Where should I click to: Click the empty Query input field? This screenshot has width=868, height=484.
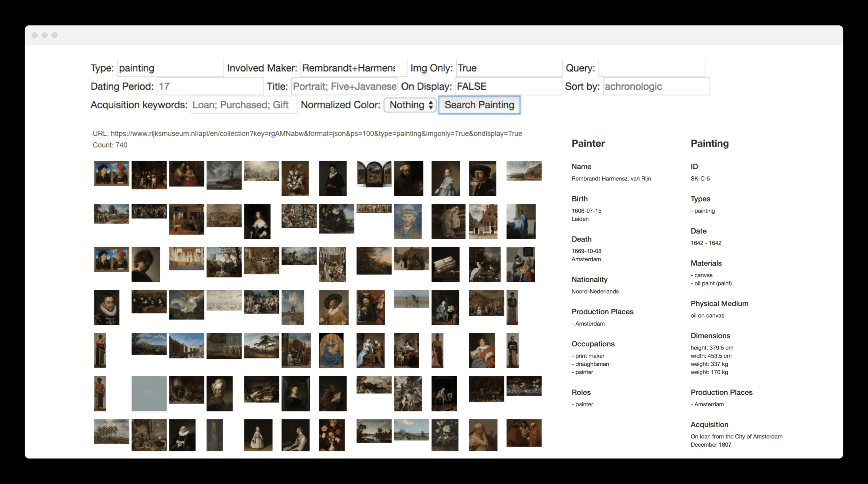tap(651, 68)
